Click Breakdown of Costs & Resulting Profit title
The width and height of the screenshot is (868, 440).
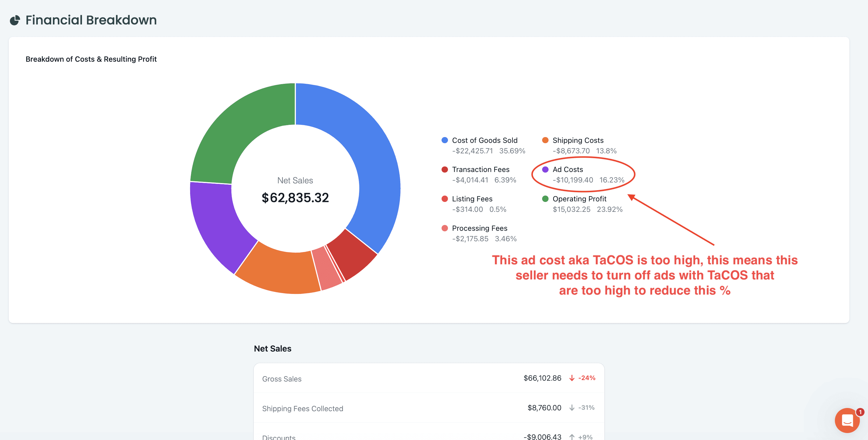pyautogui.click(x=91, y=59)
